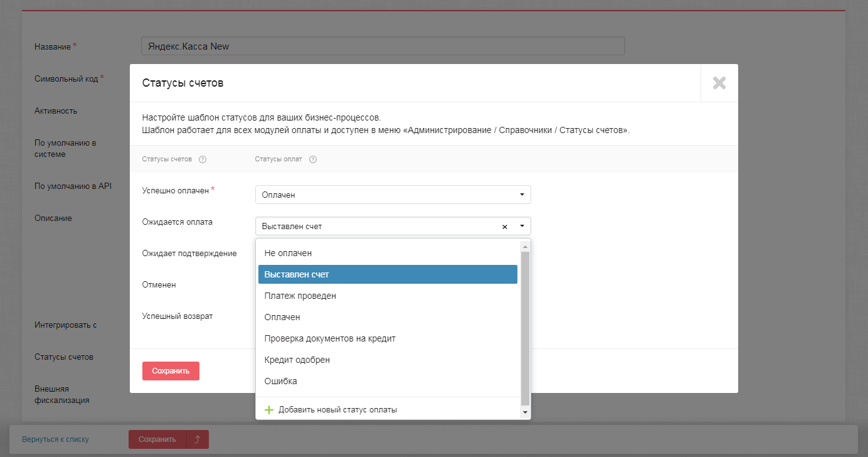
Task: Select Не оплачен from the list
Action: pos(288,253)
